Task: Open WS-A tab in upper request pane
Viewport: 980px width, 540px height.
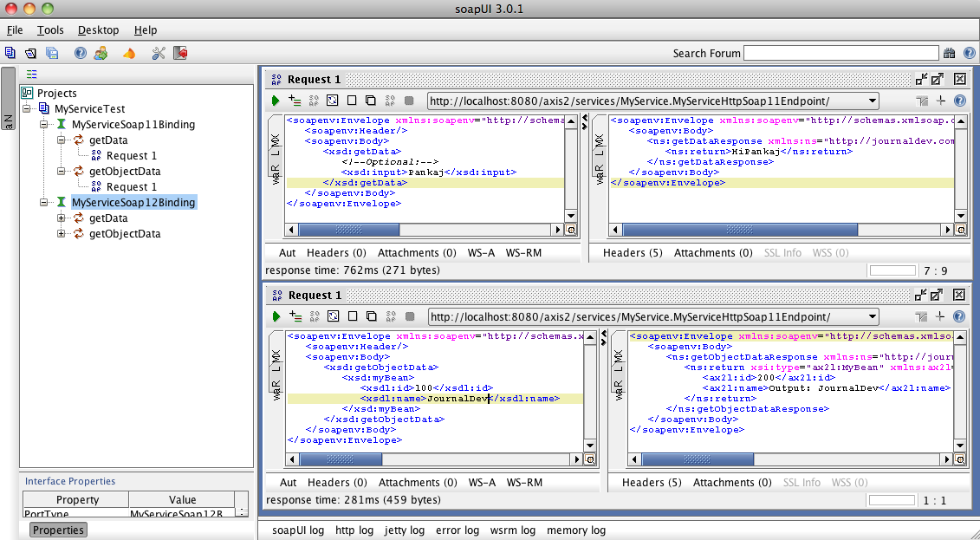Action: [x=481, y=252]
